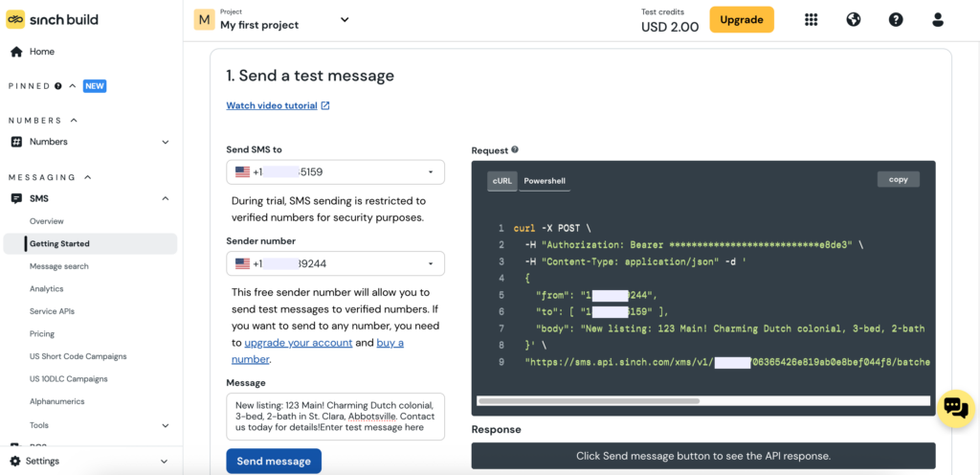Expand the Tools submenu chevron
This screenshot has width=980, height=475.
point(166,425)
